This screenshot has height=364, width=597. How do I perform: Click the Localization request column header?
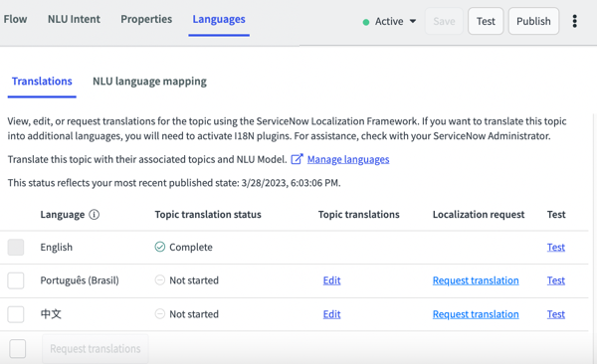point(479,215)
